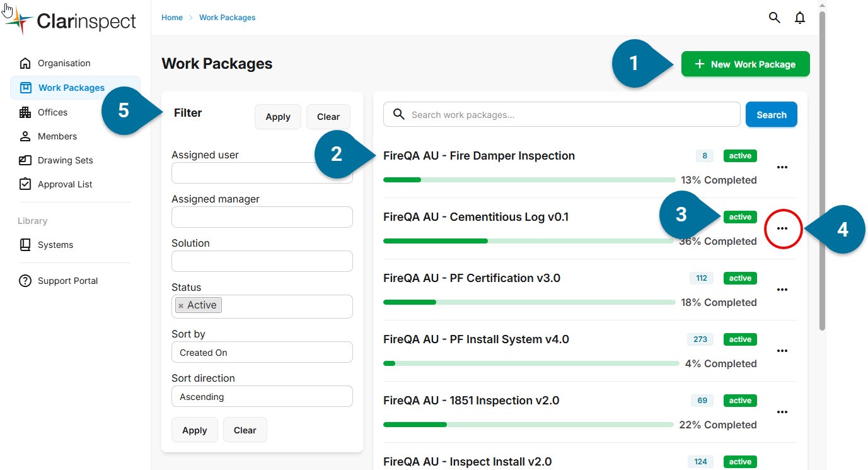Click PF Certification v3.0 progress bar
868x470 pixels.
529,302
